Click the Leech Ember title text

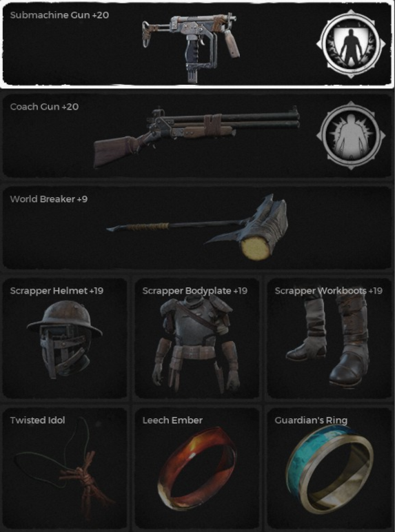172,420
